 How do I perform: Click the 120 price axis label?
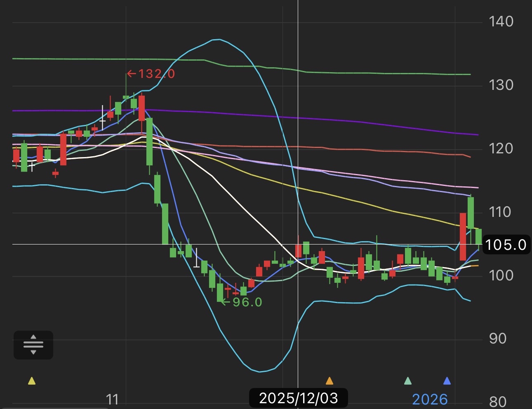501,148
